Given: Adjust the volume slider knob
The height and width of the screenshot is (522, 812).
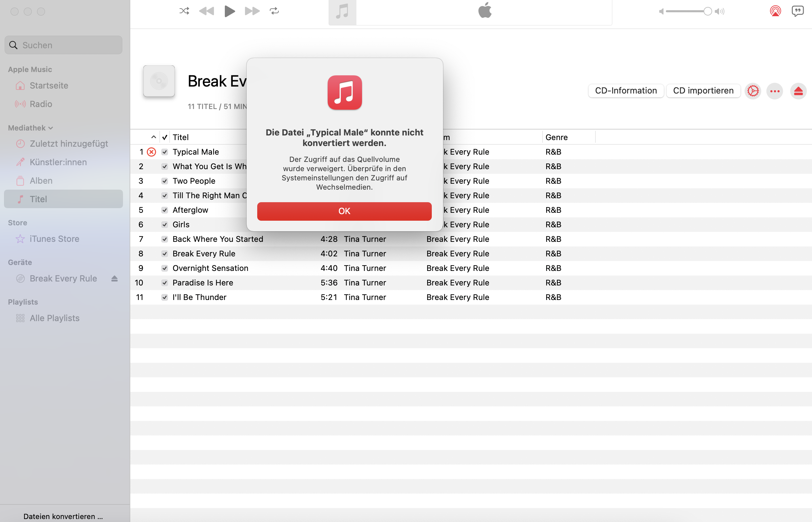Looking at the screenshot, I should point(707,11).
